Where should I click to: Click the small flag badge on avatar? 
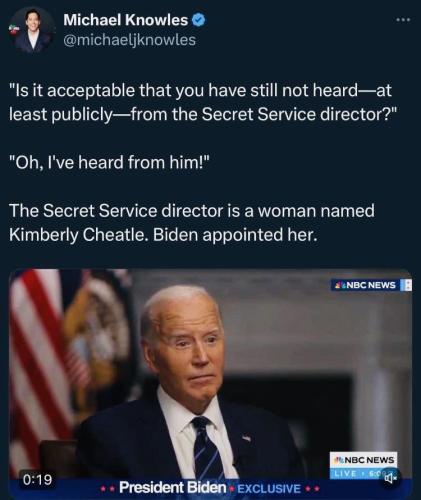tap(14, 29)
